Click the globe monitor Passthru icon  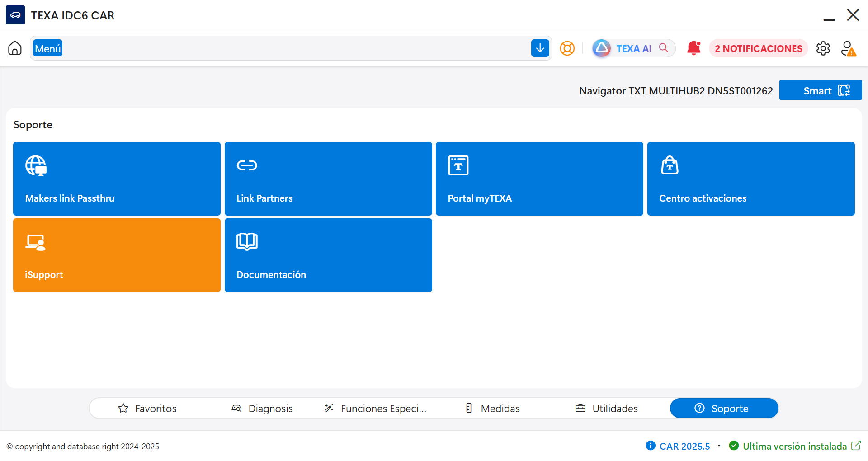pos(36,166)
